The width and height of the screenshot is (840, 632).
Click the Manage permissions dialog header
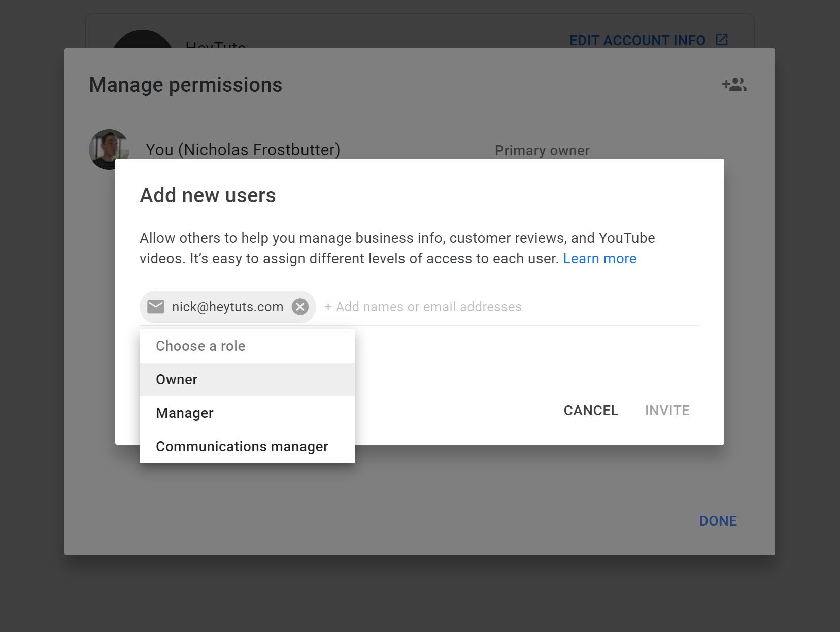[185, 85]
